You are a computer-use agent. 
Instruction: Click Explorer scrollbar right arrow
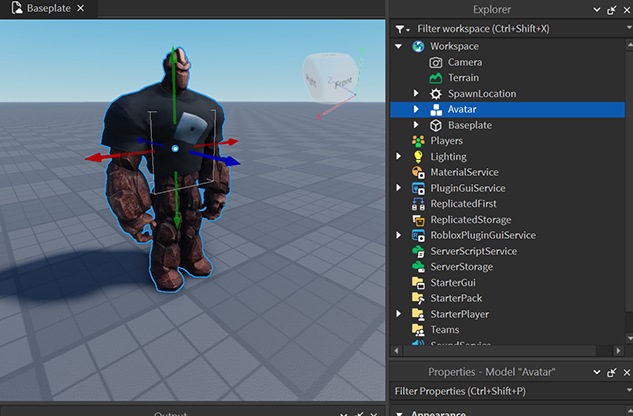point(618,351)
